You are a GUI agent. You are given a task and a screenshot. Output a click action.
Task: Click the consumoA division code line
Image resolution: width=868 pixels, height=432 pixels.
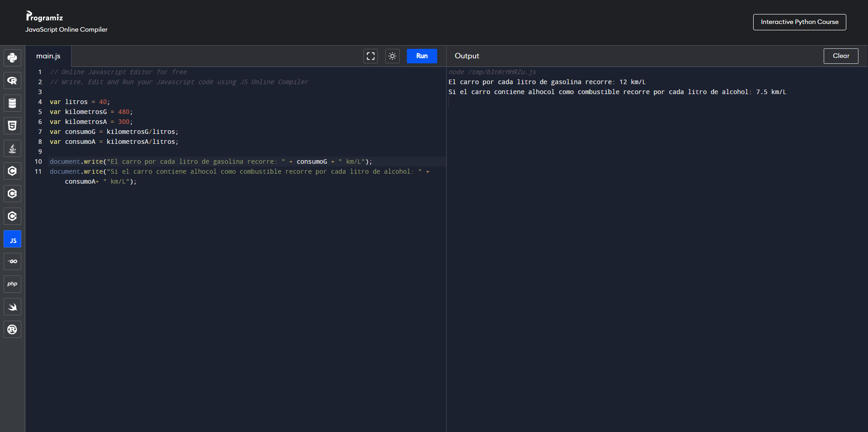[114, 142]
